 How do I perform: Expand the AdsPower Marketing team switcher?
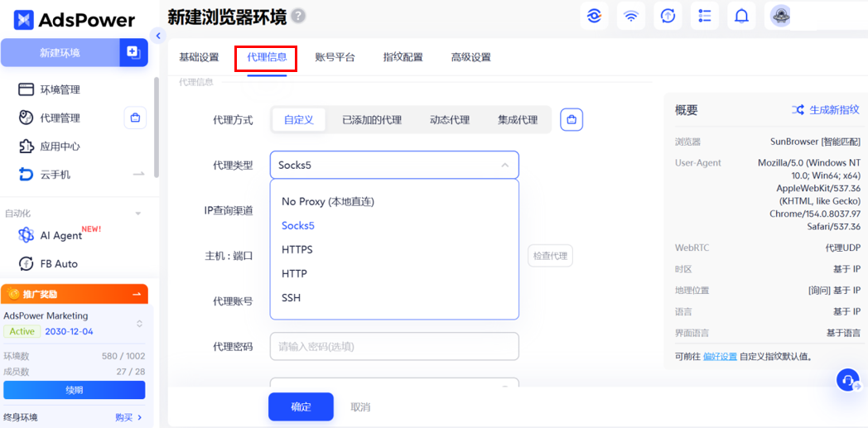[x=139, y=324]
